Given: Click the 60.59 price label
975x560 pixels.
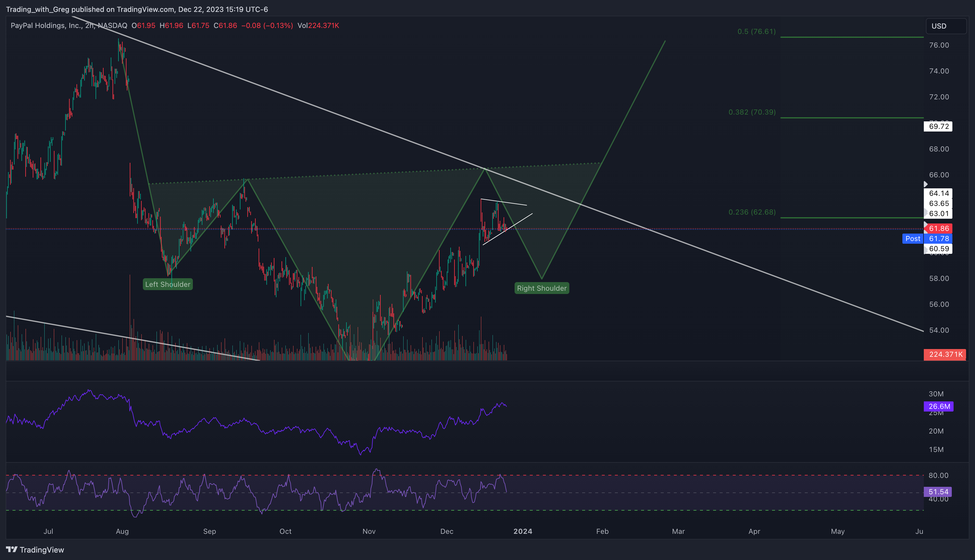Looking at the screenshot, I should point(938,248).
